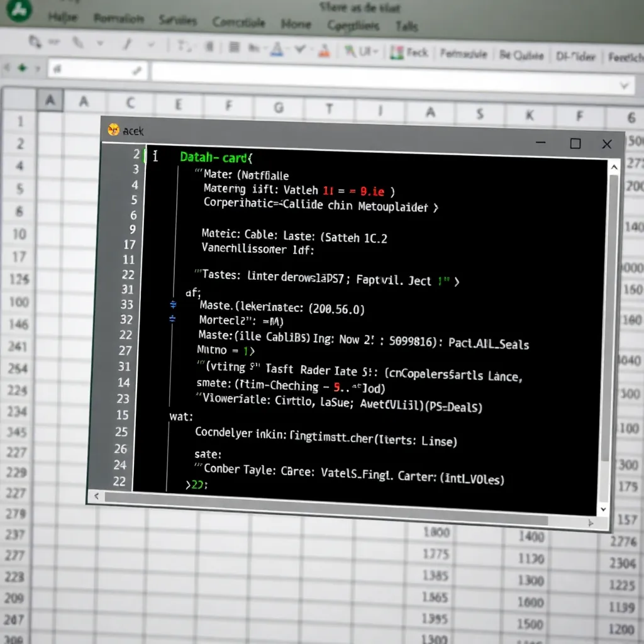Click the font color 'A' icon

pos(275,48)
